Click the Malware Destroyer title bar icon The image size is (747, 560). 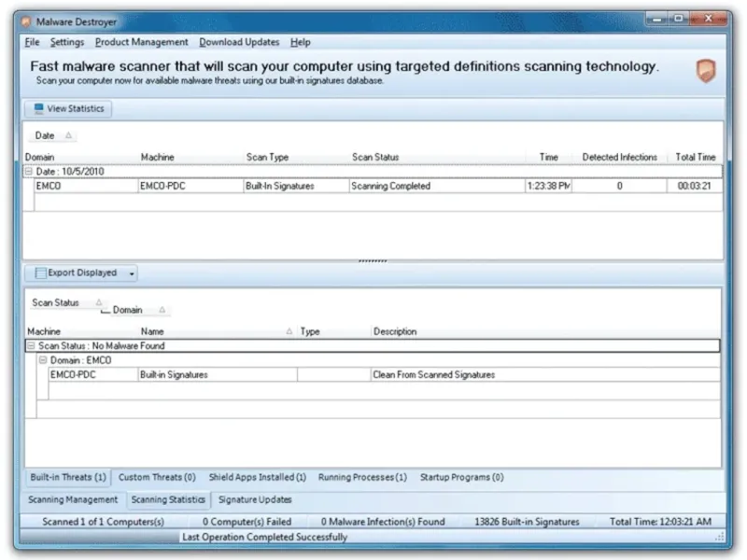click(x=25, y=21)
